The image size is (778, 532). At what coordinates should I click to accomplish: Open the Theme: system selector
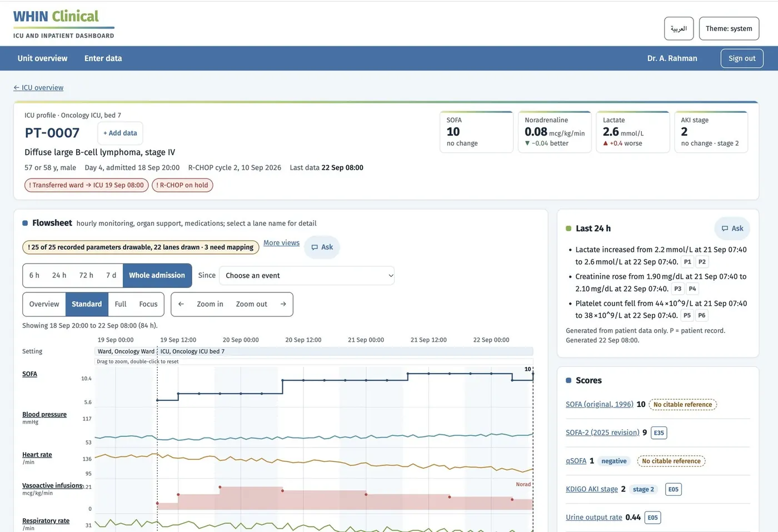click(x=729, y=28)
